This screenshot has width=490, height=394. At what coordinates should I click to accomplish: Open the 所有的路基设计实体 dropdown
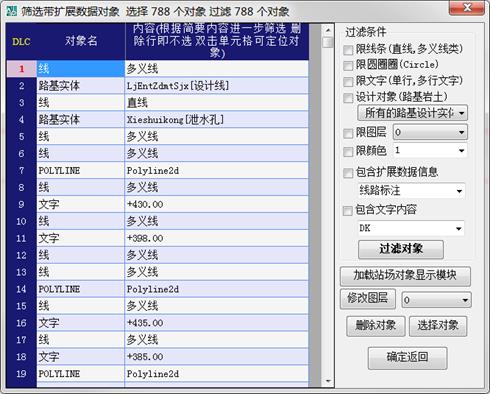click(x=413, y=113)
